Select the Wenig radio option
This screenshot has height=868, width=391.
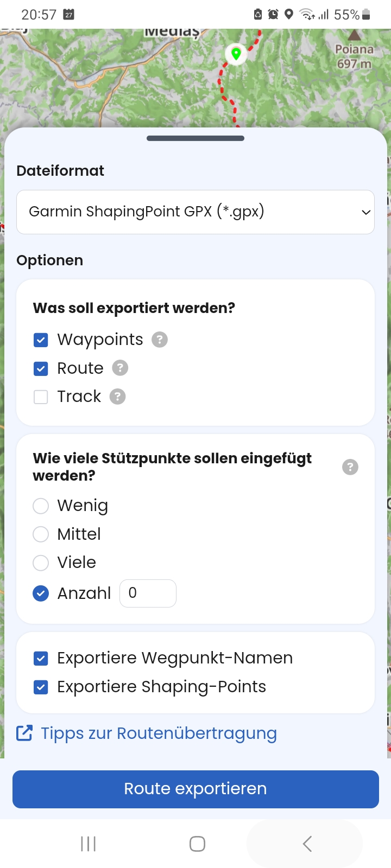(41, 506)
